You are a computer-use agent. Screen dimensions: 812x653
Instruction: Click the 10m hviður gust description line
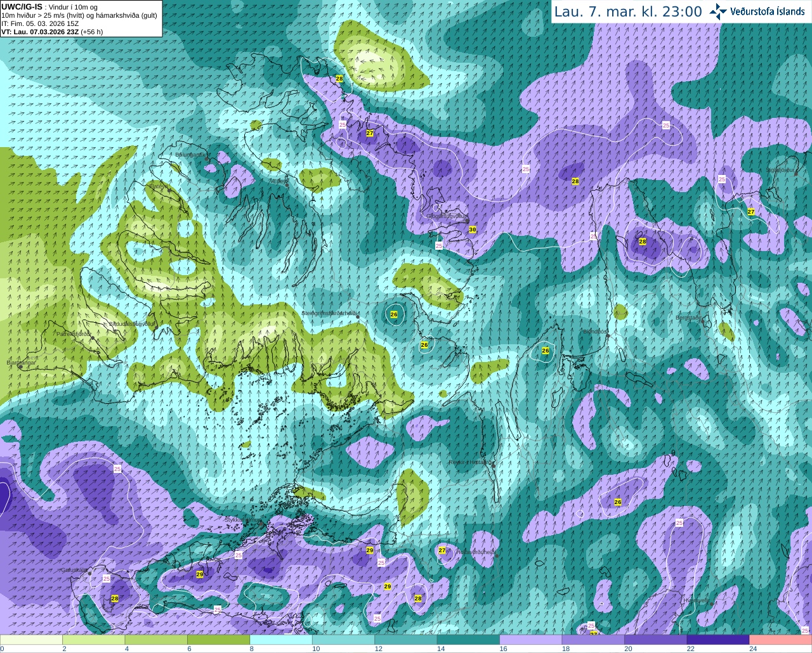coord(80,15)
